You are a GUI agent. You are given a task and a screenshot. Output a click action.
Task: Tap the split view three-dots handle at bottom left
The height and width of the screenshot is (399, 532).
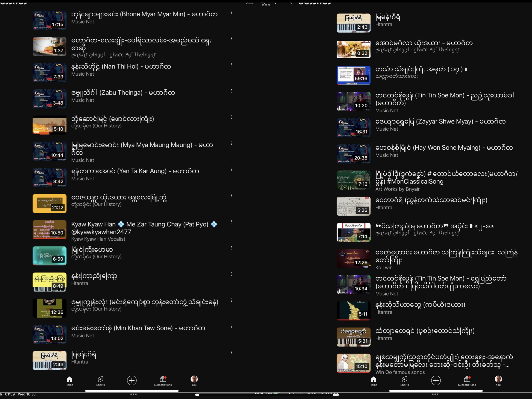133,394
